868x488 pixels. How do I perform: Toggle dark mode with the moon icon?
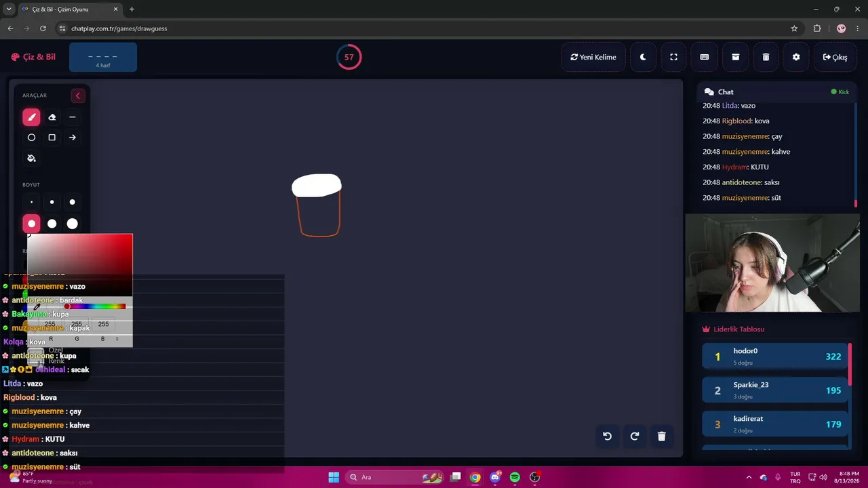coord(643,57)
